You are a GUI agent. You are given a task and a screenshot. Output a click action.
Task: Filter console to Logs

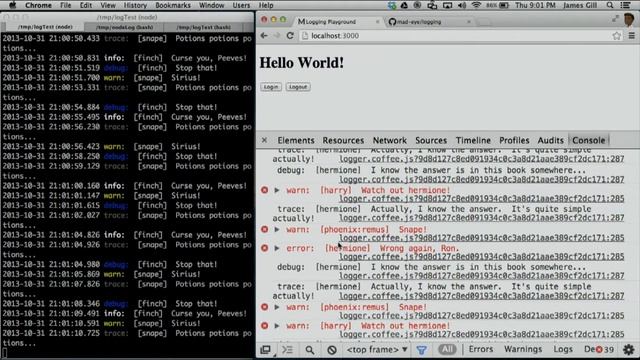tap(563, 349)
